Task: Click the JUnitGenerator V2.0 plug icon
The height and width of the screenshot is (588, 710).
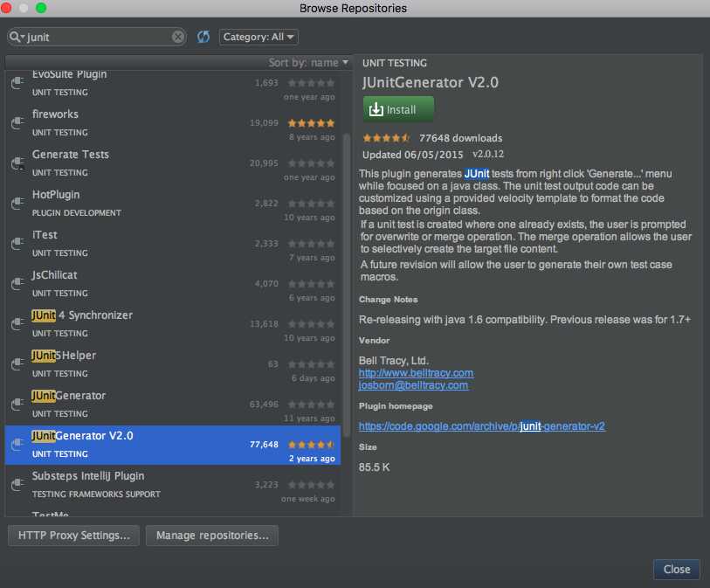Action: coord(17,445)
